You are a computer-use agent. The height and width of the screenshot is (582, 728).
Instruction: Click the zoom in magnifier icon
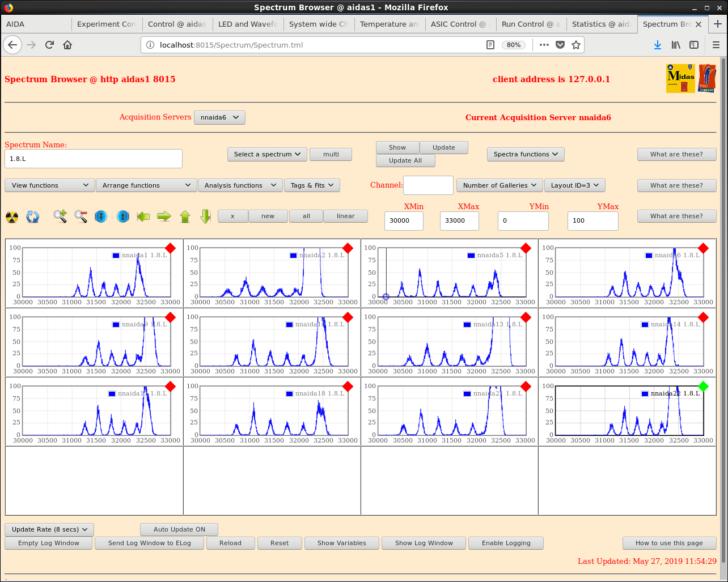(60, 216)
